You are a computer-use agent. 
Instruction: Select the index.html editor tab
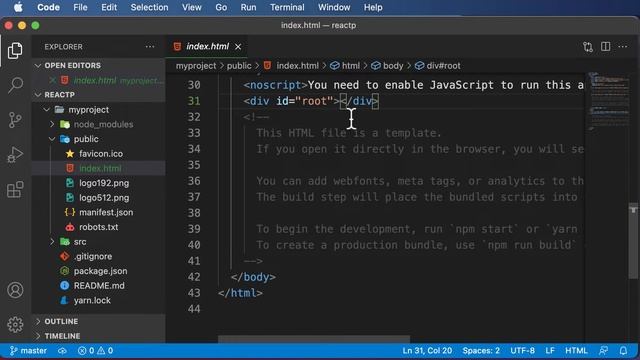[x=207, y=47]
